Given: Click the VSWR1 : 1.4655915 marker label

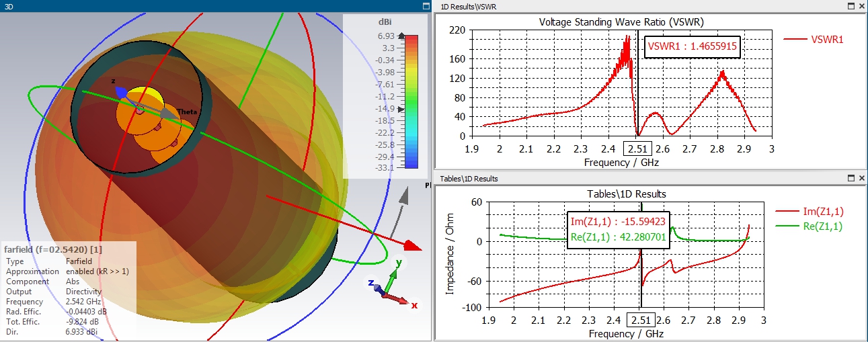Looking at the screenshot, I should click(x=693, y=47).
